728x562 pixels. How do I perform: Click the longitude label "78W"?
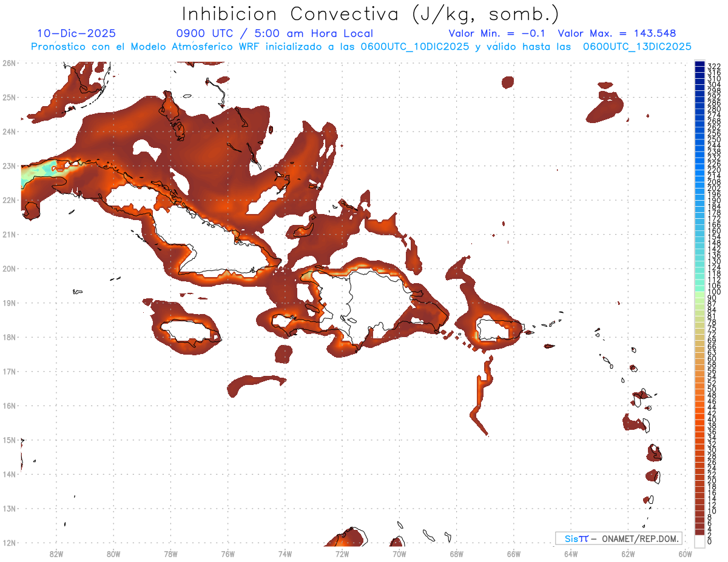coord(170,553)
